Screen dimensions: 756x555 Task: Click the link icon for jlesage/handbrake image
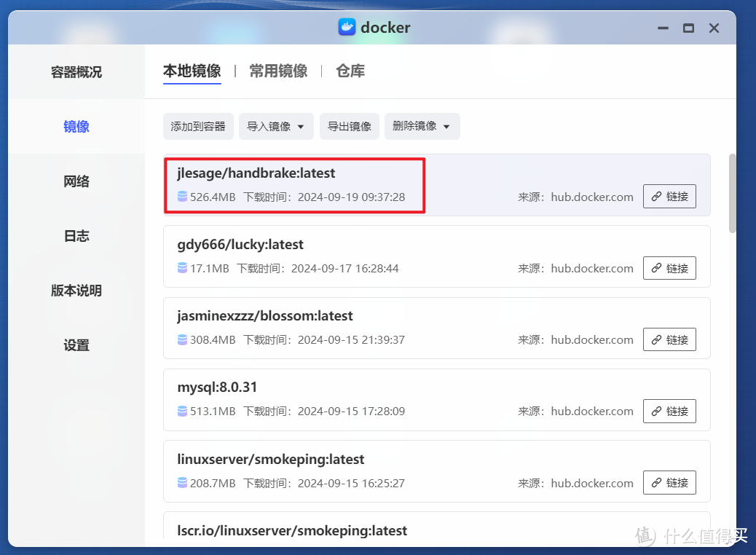pos(669,196)
